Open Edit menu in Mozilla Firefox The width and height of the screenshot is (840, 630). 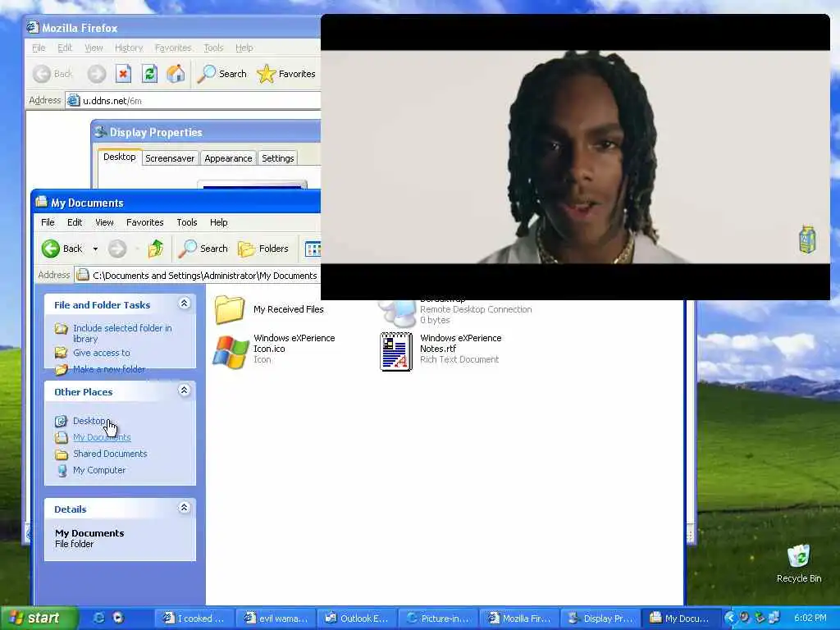pos(65,48)
